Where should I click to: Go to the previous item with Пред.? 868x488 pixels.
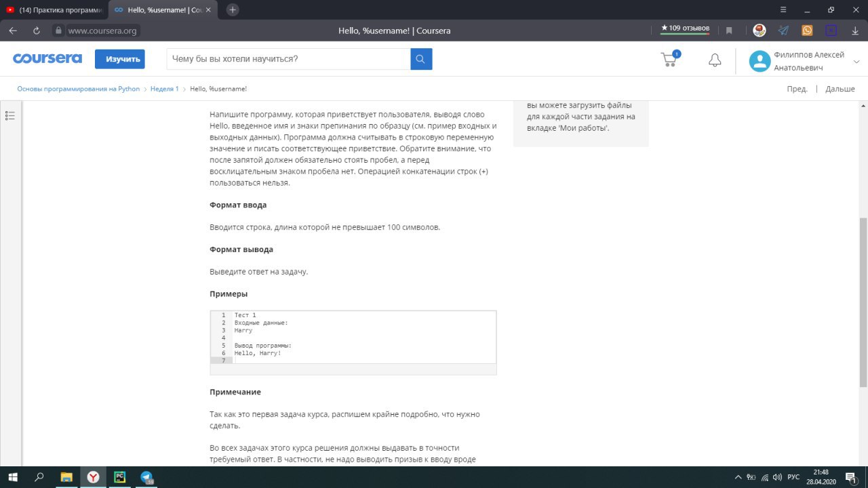click(797, 89)
